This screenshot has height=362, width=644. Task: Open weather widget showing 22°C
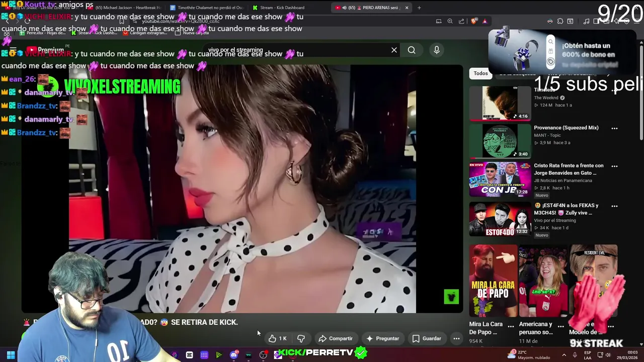pos(528,354)
